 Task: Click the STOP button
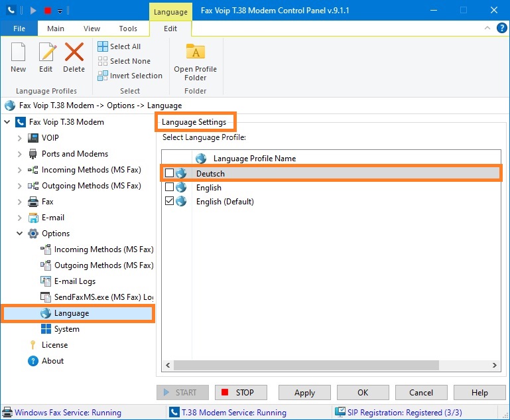tap(241, 392)
